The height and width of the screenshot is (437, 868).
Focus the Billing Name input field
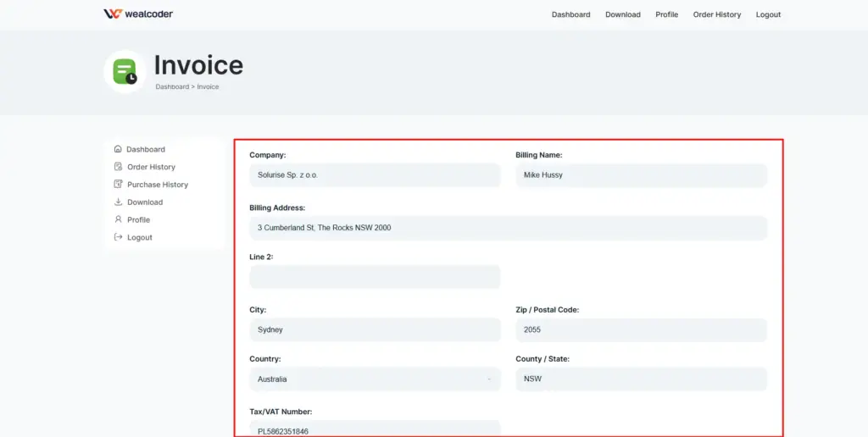(641, 175)
